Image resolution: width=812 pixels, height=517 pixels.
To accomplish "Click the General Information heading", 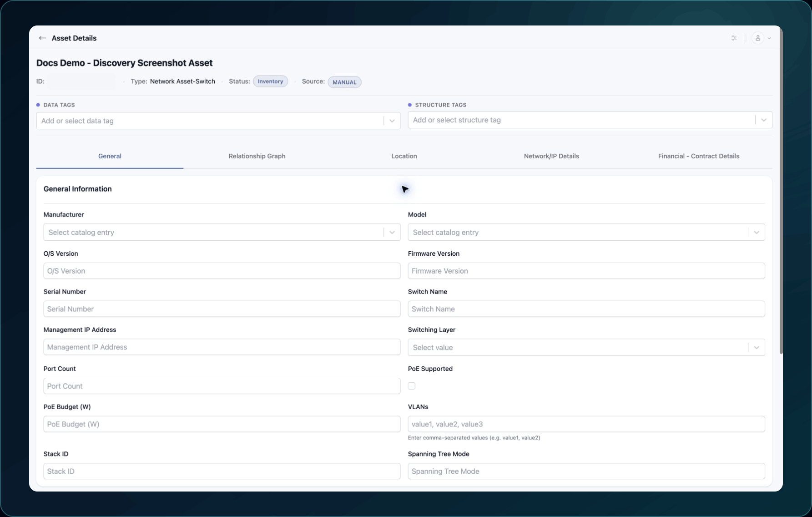I will 78,189.
